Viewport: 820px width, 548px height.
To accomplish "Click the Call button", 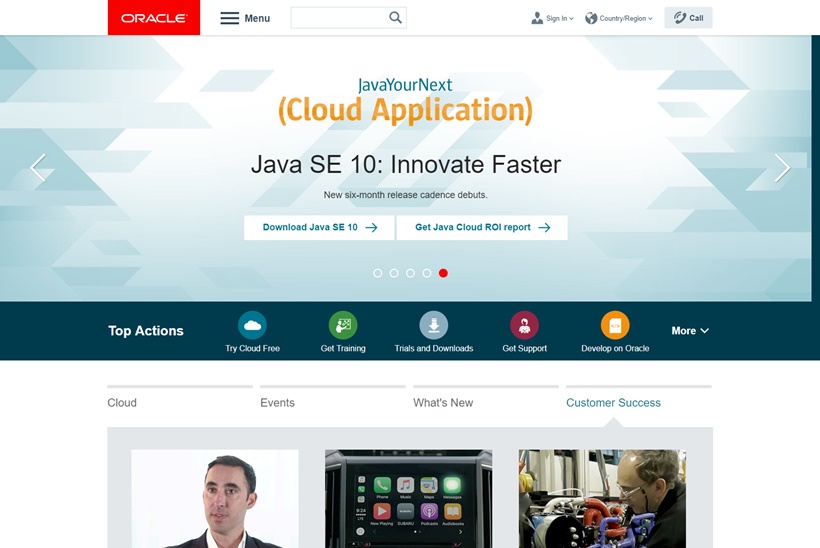I will click(688, 18).
